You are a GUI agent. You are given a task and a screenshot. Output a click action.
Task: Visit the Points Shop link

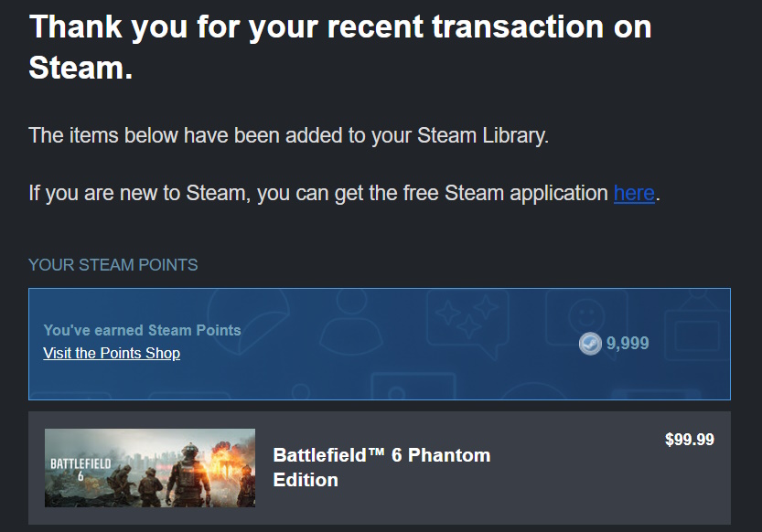pyautogui.click(x=112, y=353)
